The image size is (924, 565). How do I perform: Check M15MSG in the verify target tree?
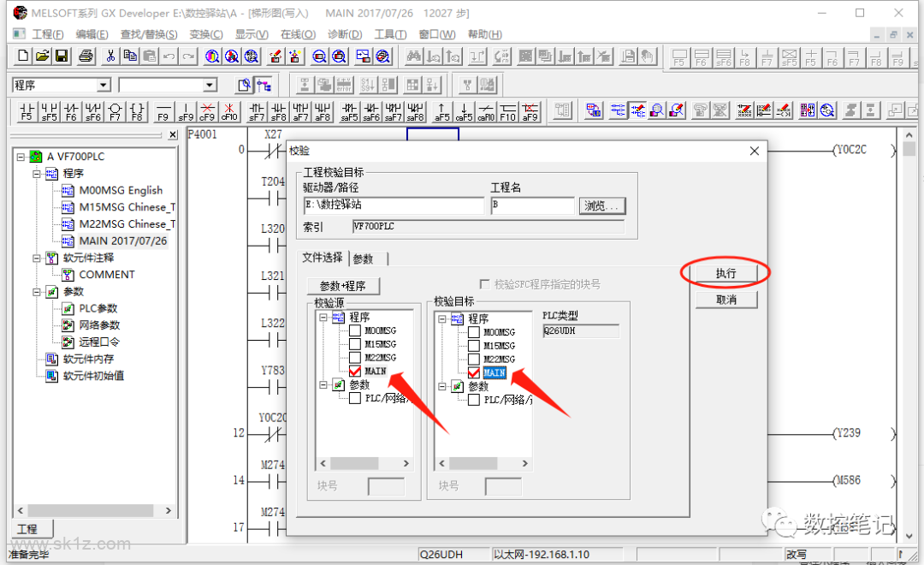tap(474, 346)
